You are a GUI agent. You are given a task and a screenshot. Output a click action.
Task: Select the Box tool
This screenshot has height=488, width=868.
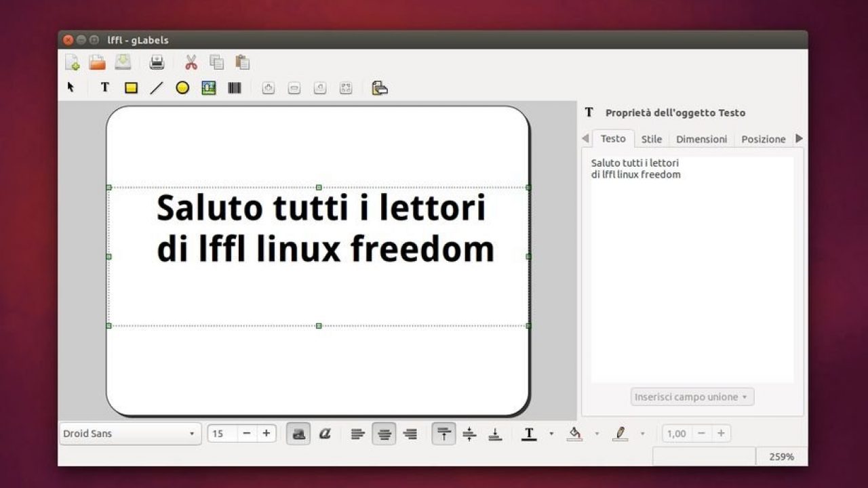[x=130, y=87]
